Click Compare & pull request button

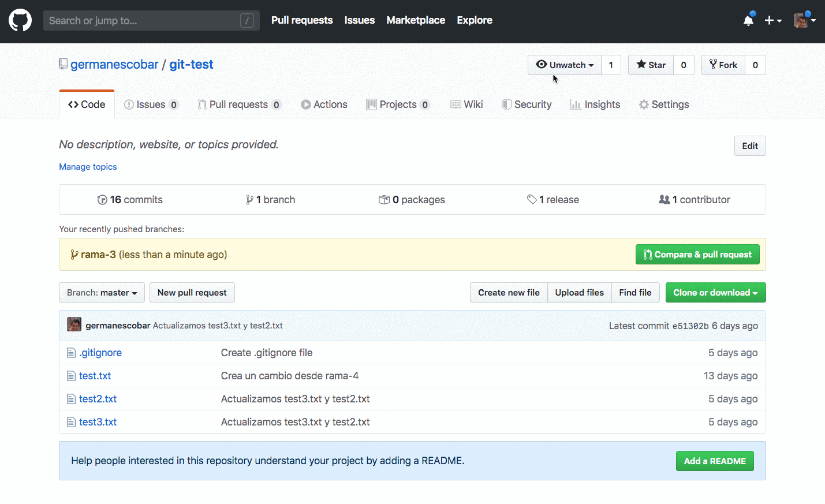[697, 255]
